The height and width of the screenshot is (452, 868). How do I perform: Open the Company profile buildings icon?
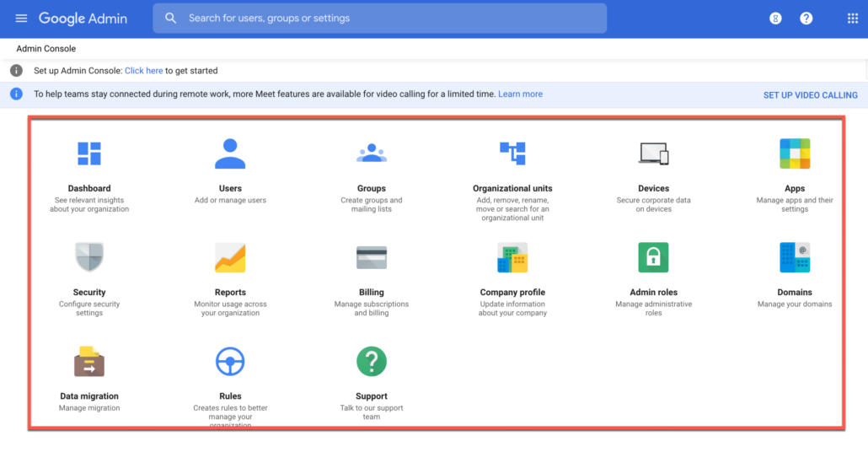tap(512, 257)
